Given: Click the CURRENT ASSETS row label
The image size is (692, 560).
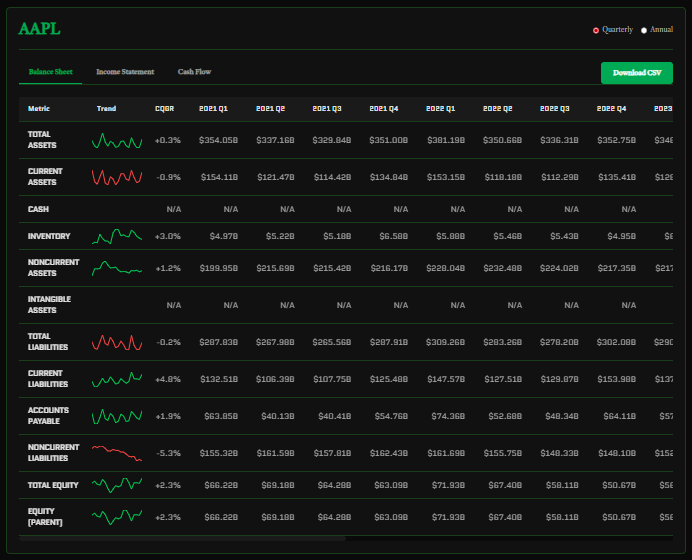Looking at the screenshot, I should [45, 177].
